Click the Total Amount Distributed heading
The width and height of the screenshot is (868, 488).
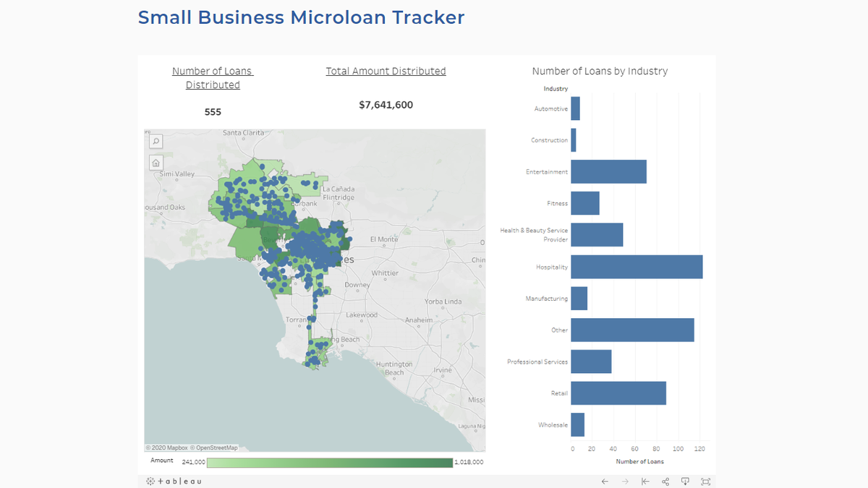[x=386, y=71]
